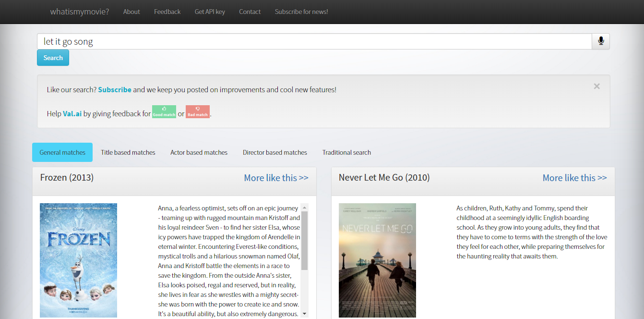The height and width of the screenshot is (319, 644).
Task: Open the About page
Action: pyautogui.click(x=131, y=12)
